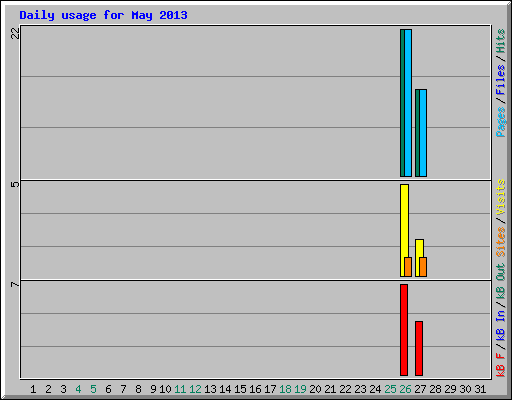Click day label "28" on the x-axis
Image resolution: width=512 pixels, height=400 pixels.
(x=435, y=389)
